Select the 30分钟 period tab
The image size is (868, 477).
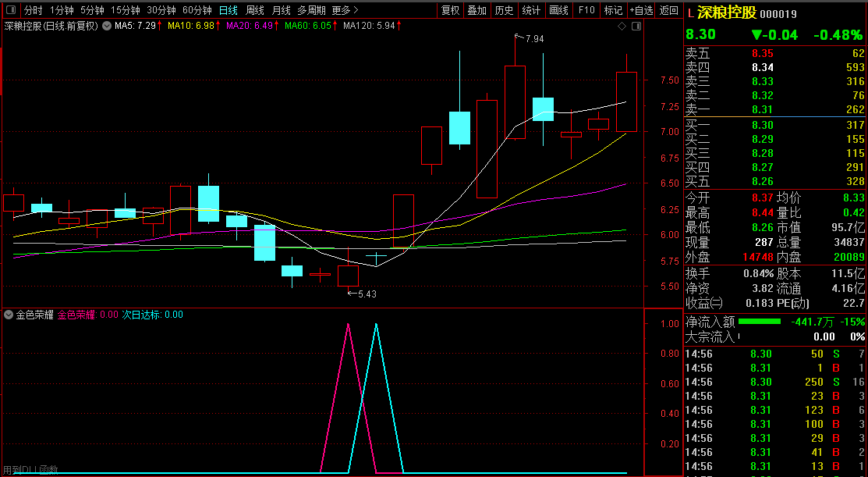[x=161, y=10]
